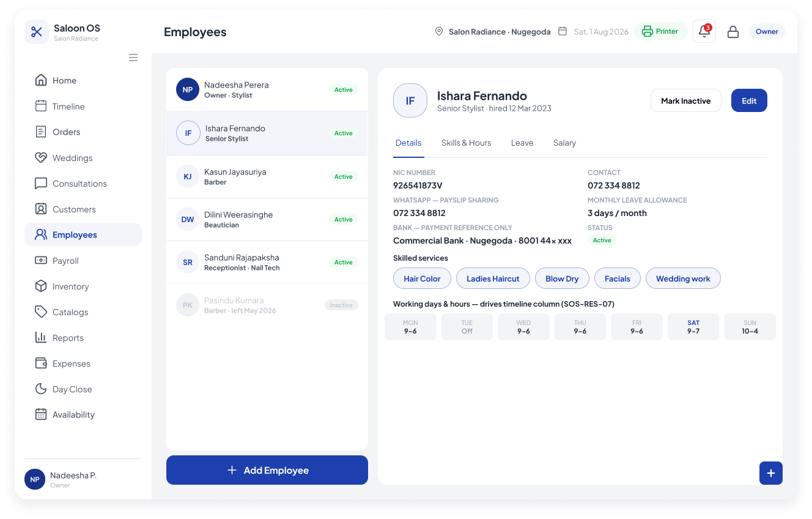Click the Home house icon
Screen dimensions: 812x519
pyautogui.click(x=41, y=80)
